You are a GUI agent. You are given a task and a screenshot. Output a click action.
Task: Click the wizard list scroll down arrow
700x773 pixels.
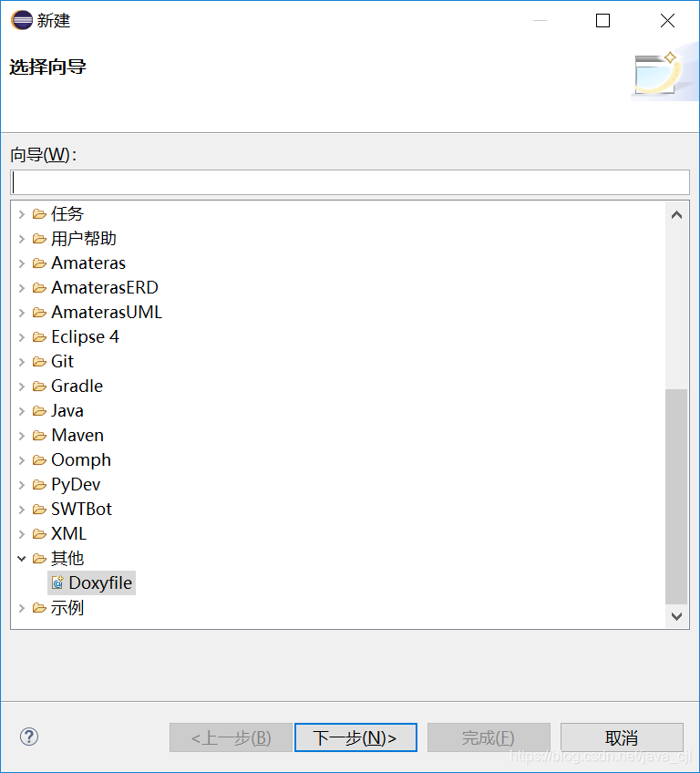[677, 616]
